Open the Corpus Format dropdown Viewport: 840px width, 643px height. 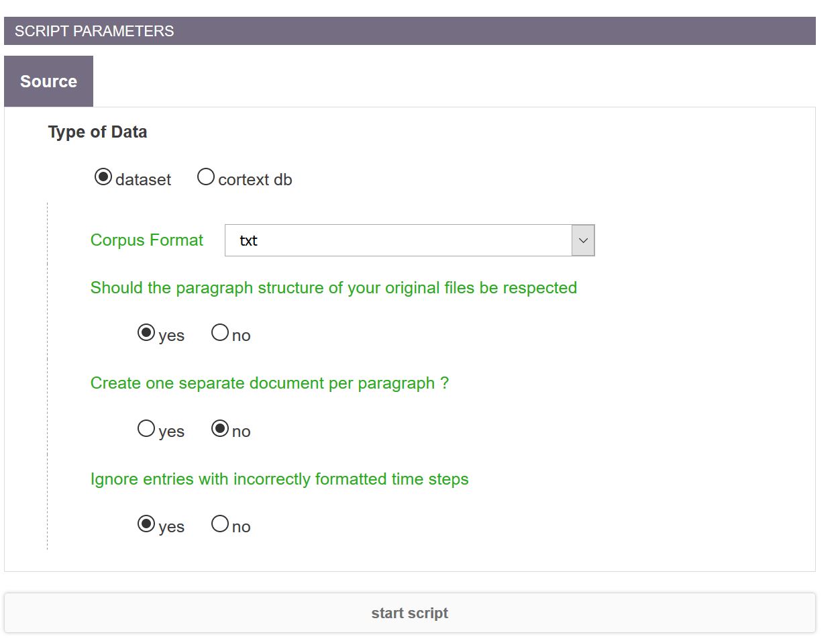[x=410, y=240]
